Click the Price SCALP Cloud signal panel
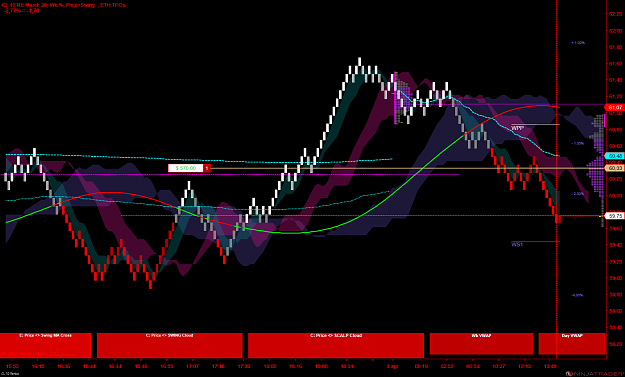Screen dimensions: 625x377 tap(336, 345)
